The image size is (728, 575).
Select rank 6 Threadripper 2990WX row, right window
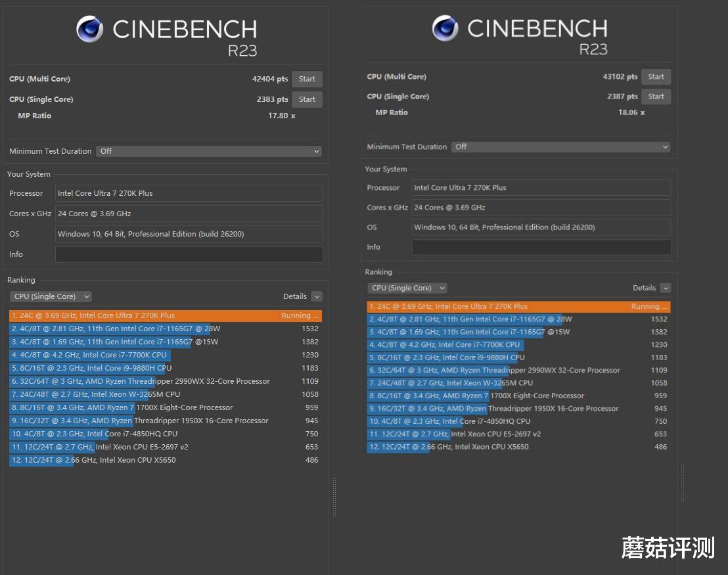click(518, 371)
